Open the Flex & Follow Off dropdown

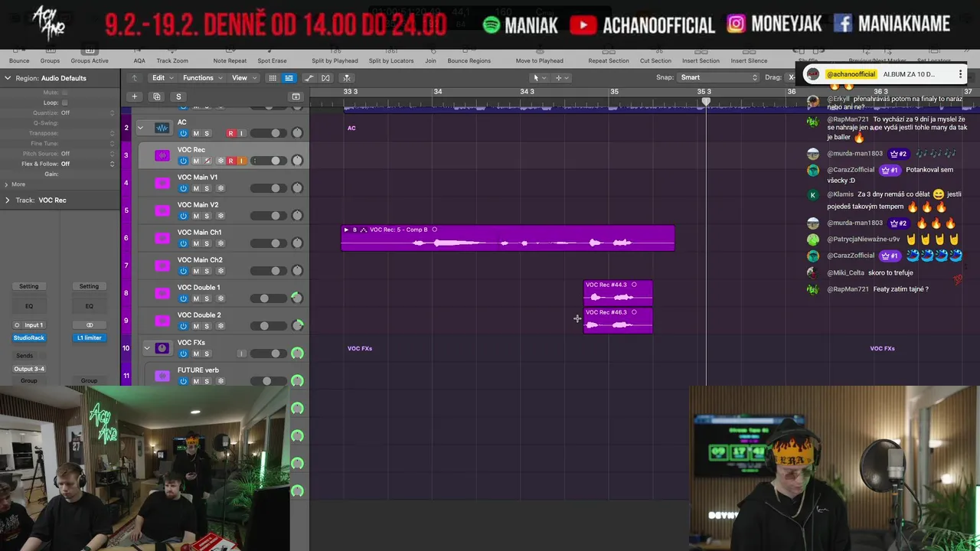88,164
